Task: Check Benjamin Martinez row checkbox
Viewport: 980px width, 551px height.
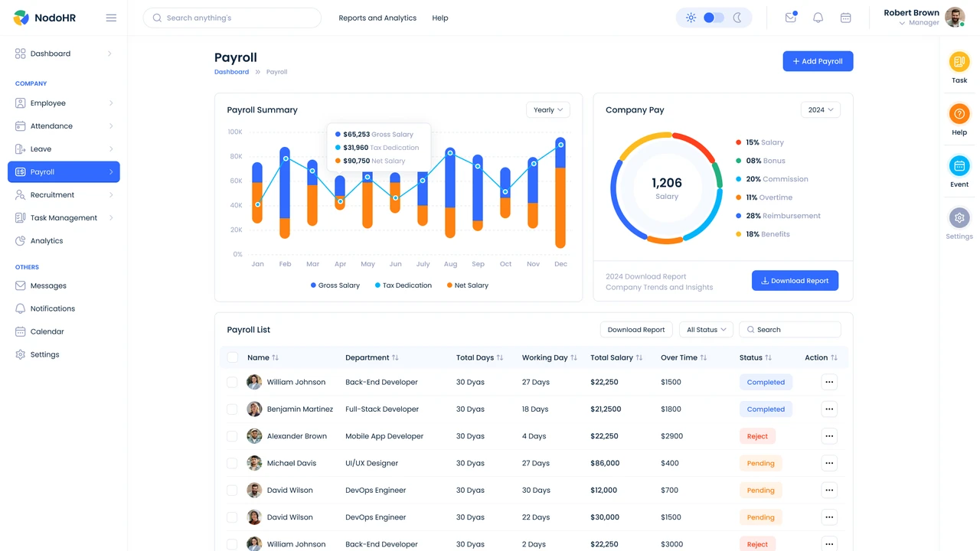Action: (x=232, y=409)
